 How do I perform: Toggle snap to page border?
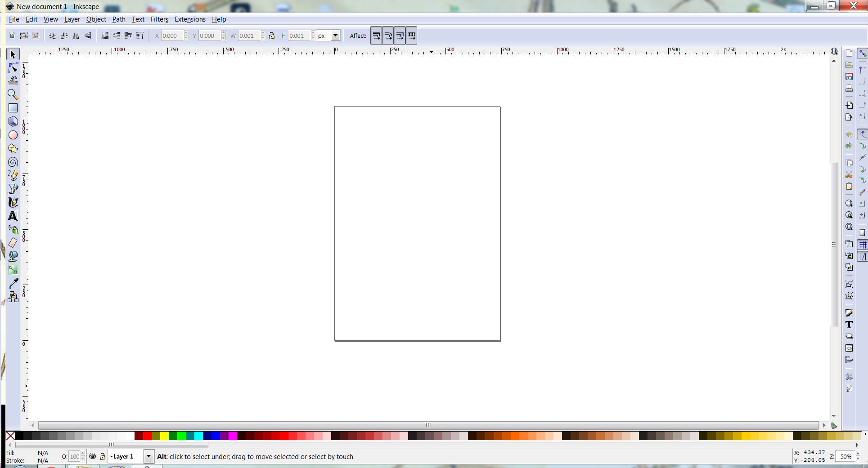point(863,233)
